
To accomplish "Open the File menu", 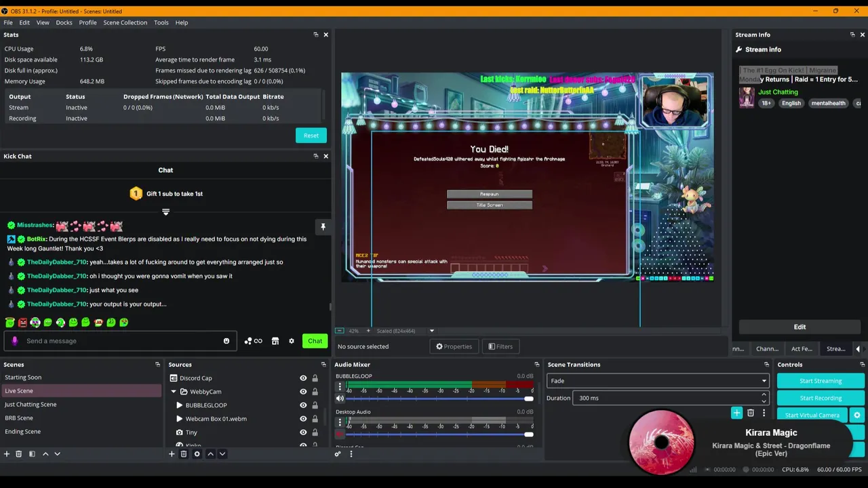I will point(8,22).
